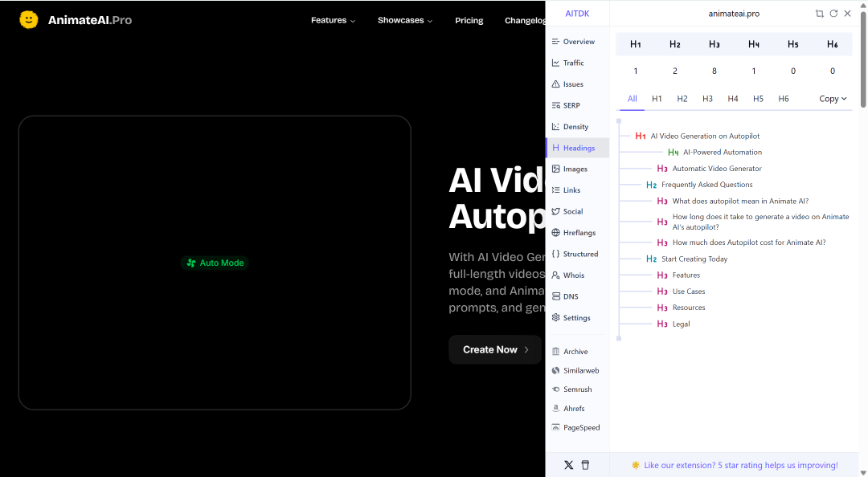The height and width of the screenshot is (477, 868).
Task: Click the H2 count value 2
Action: (x=675, y=71)
